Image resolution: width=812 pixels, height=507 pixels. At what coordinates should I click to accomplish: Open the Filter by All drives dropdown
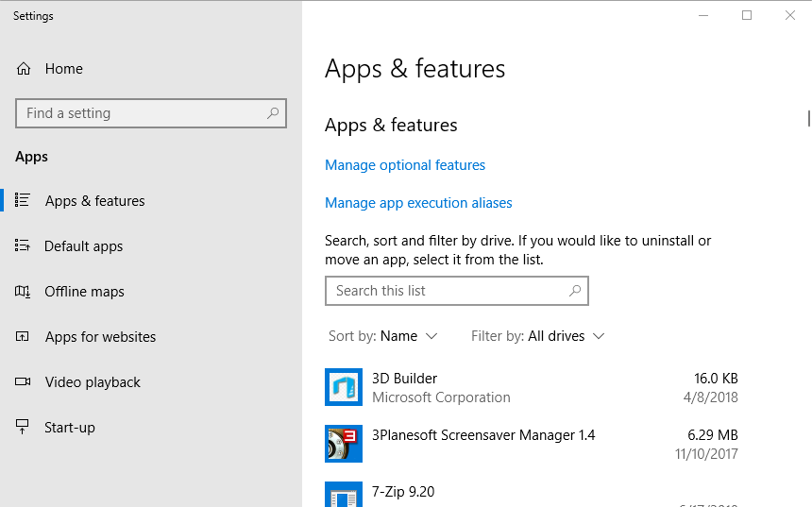point(537,336)
